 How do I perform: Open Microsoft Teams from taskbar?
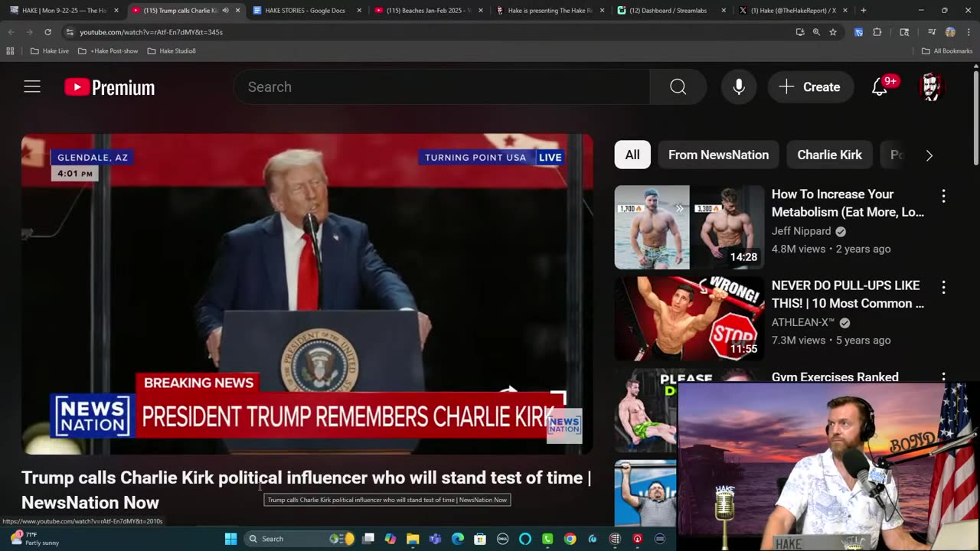point(435,539)
